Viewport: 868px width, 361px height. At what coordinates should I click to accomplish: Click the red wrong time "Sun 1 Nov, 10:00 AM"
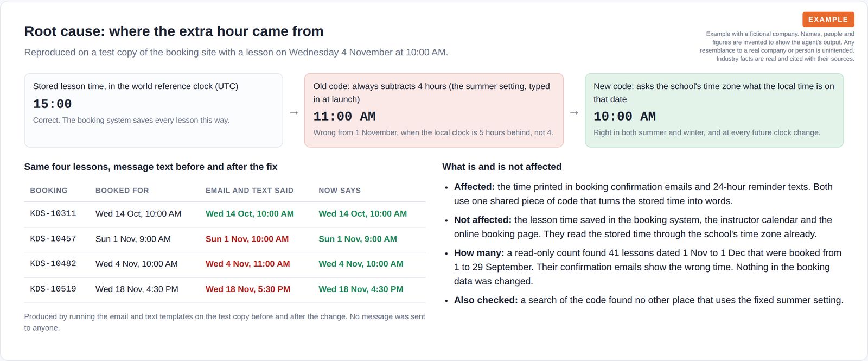(x=247, y=239)
